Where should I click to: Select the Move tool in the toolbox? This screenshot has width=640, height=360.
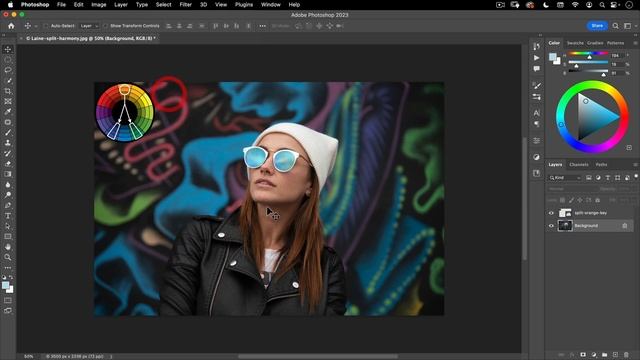[8, 49]
